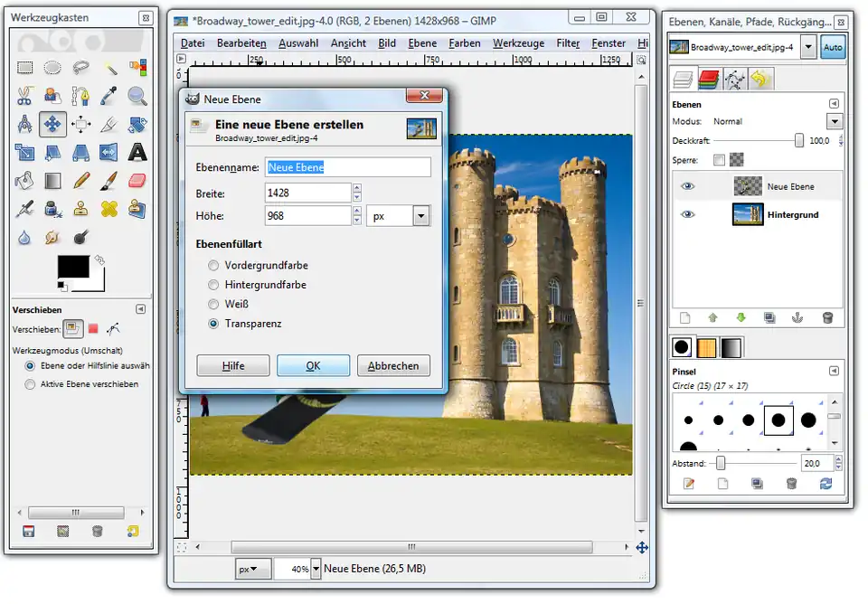Select the Weiß fill type option
Image resolution: width=868 pixels, height=604 pixels.
(x=213, y=305)
